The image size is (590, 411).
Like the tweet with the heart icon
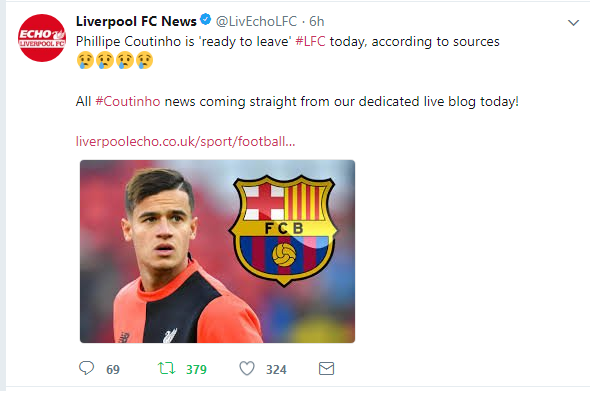click(x=247, y=368)
